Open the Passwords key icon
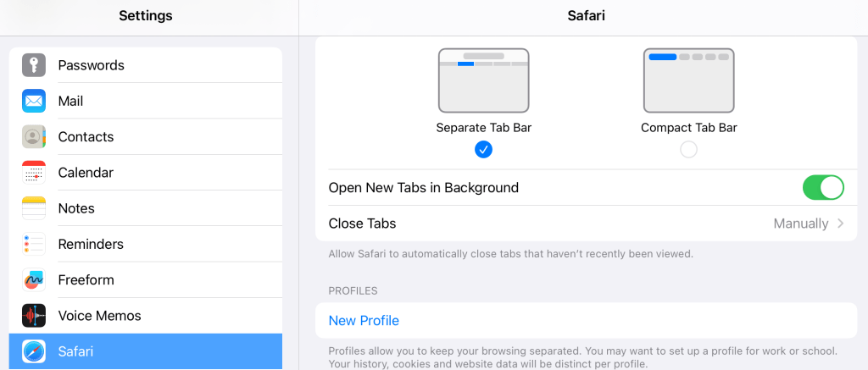This screenshot has height=370, width=868. click(x=34, y=65)
